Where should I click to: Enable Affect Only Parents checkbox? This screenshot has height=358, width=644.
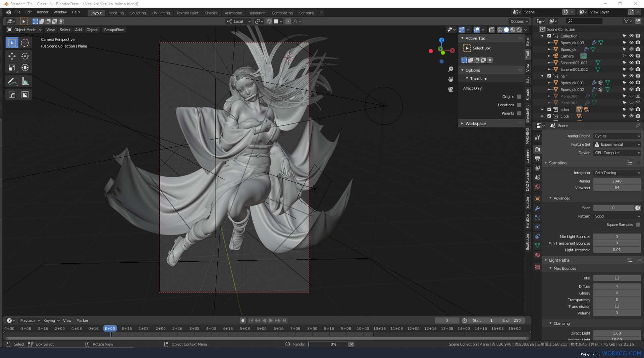point(519,113)
